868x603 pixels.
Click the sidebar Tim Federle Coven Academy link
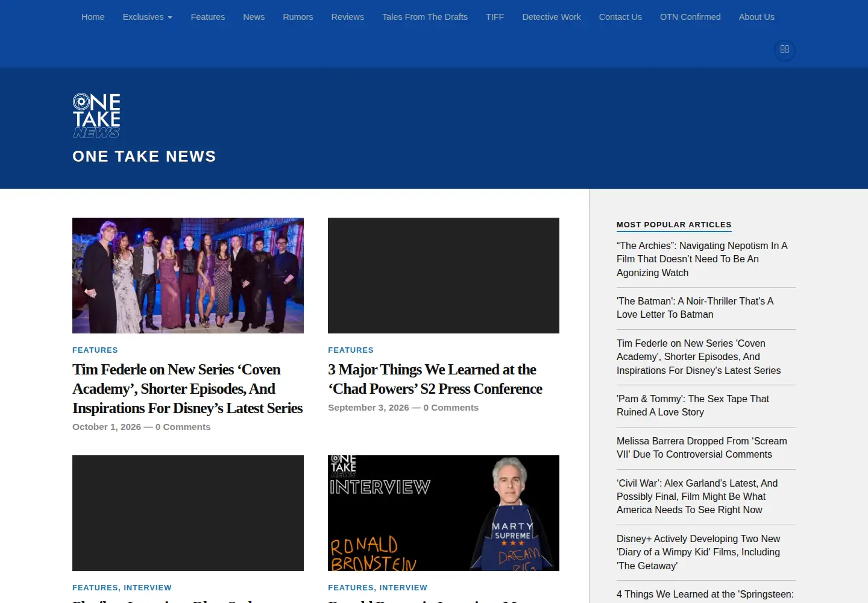coord(699,357)
